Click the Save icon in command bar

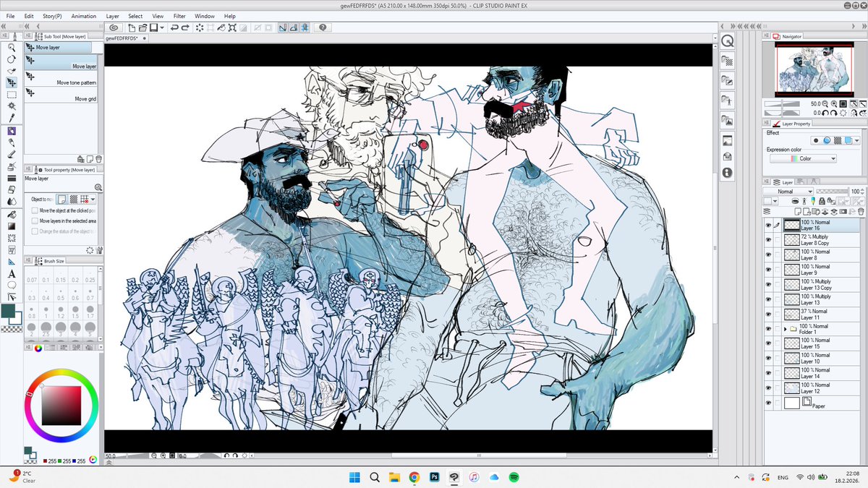click(153, 27)
